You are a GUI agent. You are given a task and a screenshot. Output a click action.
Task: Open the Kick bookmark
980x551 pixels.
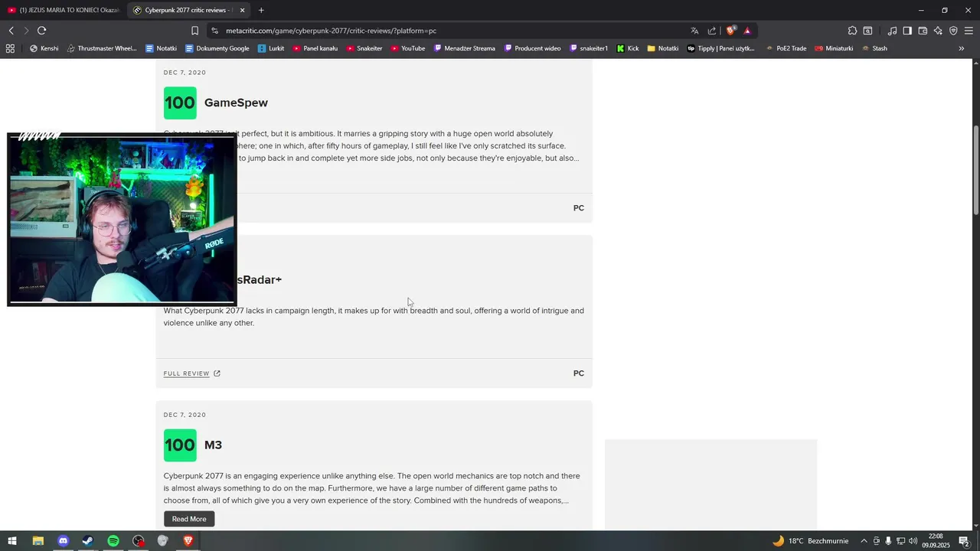point(627,48)
